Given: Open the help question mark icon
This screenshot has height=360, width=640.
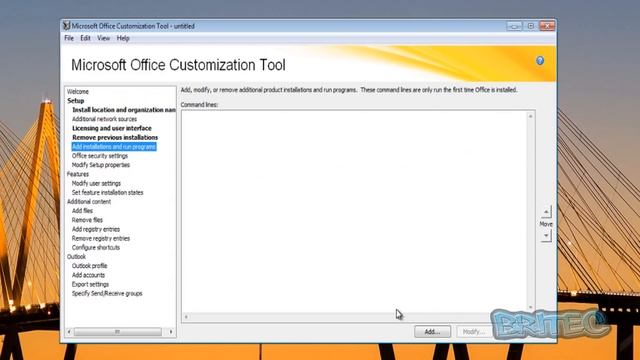Looking at the screenshot, I should coord(540,61).
